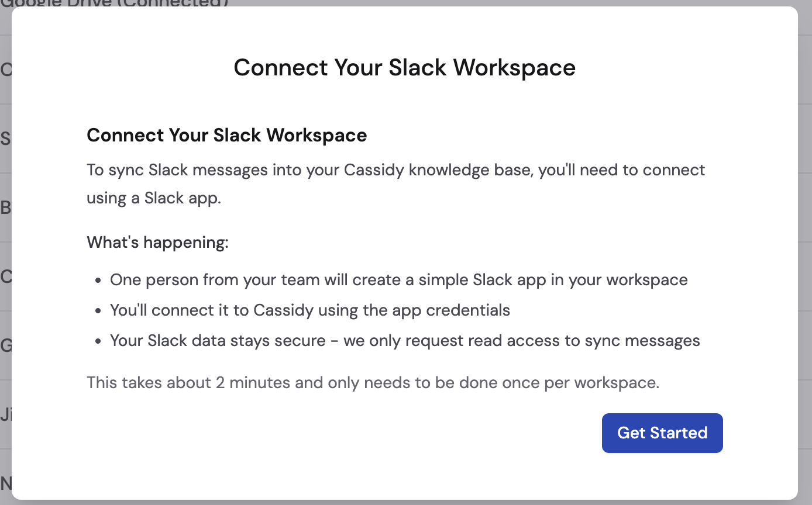Click the grey backdrop right of the dialog
The width and height of the screenshot is (812, 505).
tap(806, 252)
